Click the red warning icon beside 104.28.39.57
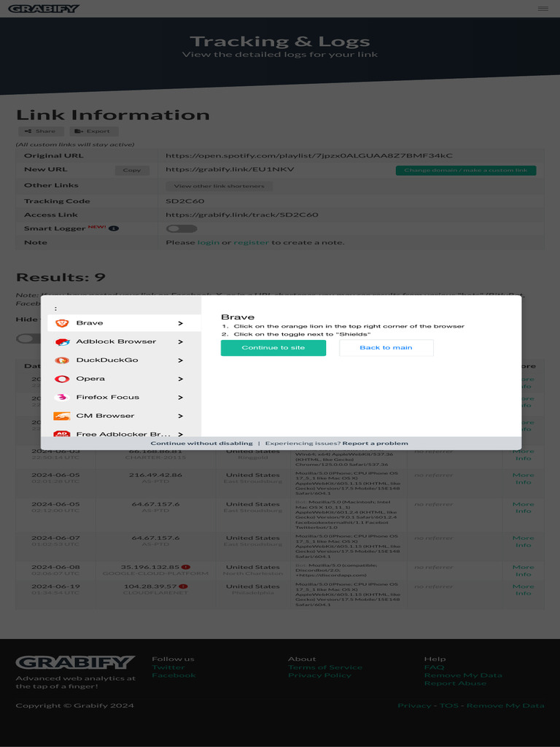This screenshot has height=747, width=560. (x=183, y=587)
